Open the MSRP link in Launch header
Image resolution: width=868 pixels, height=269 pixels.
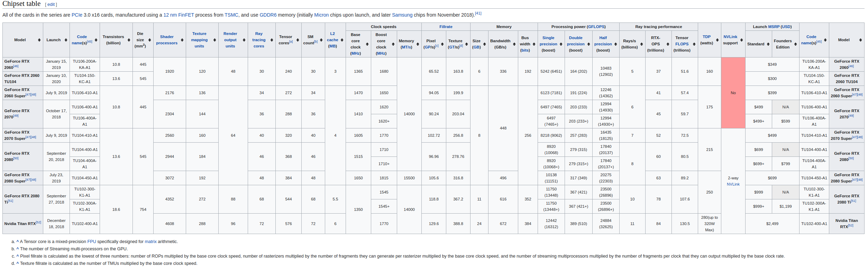click(x=773, y=27)
